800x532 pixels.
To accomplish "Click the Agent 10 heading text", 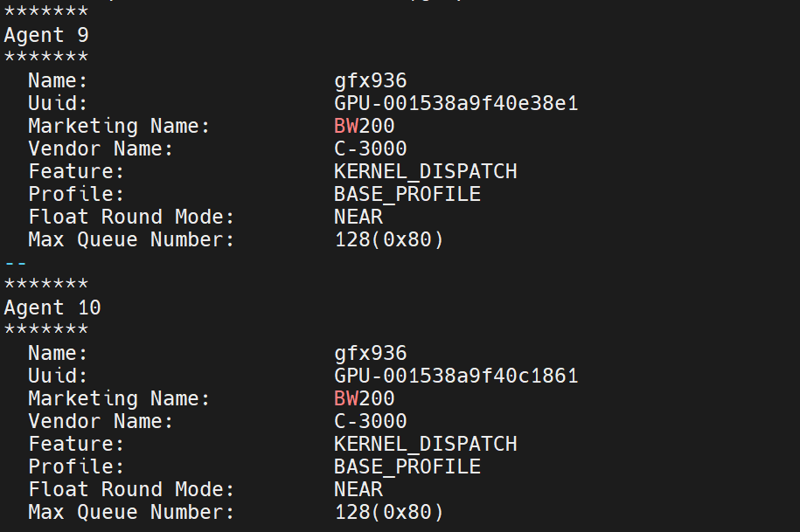I will coord(52,307).
